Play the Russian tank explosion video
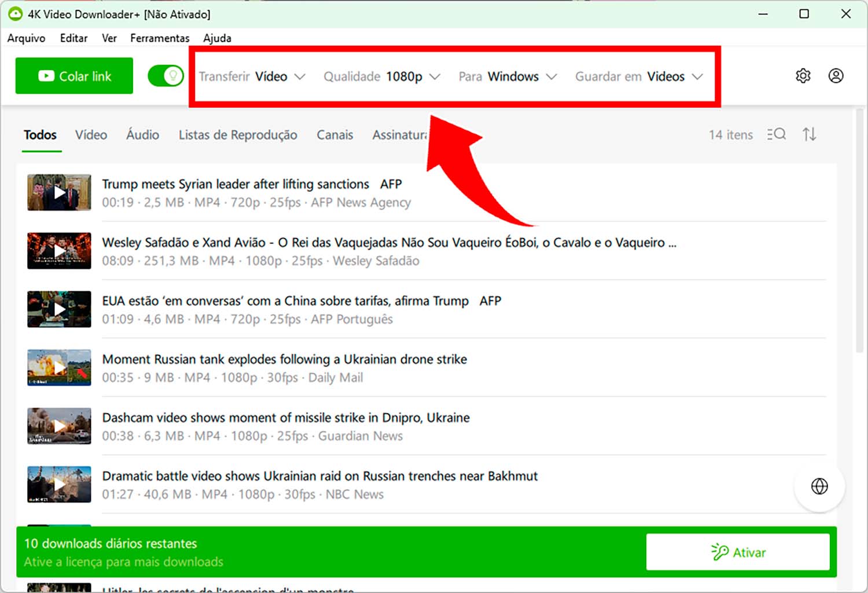The image size is (868, 593). pos(58,367)
